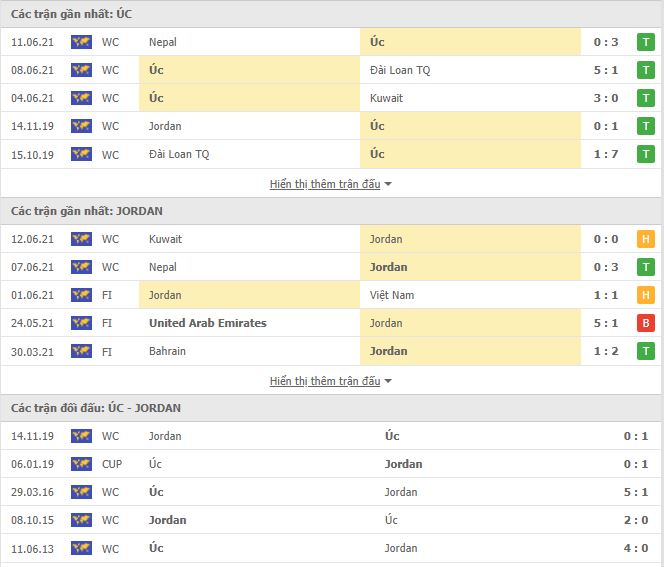Click green T result badge for Nepal vs Úc
Screen dimensions: 664x567
point(646,42)
